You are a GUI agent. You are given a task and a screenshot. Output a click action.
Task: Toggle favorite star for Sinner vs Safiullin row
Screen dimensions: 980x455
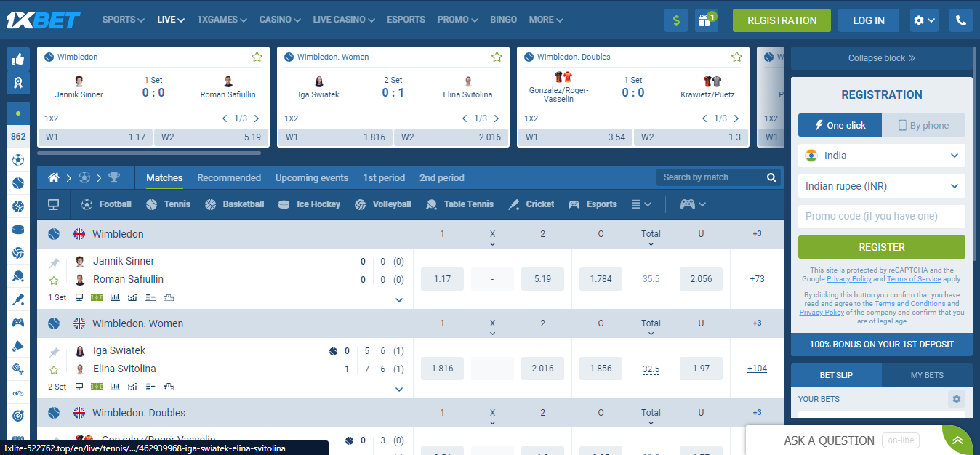tap(54, 281)
